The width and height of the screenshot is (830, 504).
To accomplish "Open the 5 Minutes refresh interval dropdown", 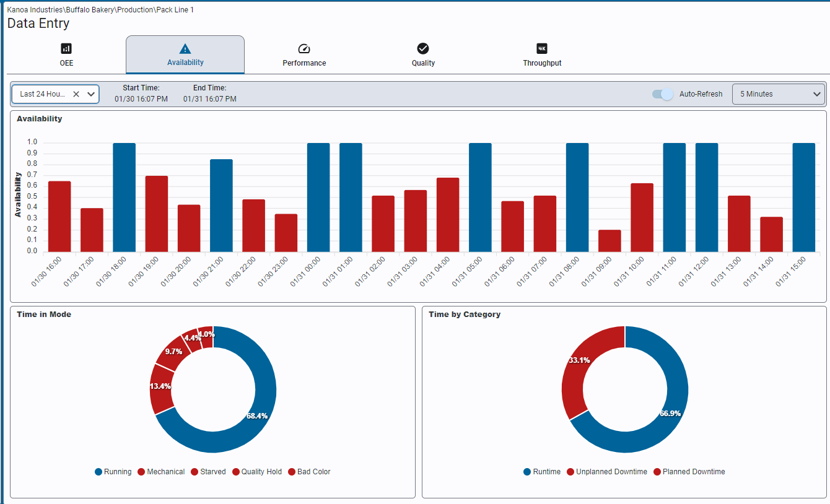I will point(779,94).
